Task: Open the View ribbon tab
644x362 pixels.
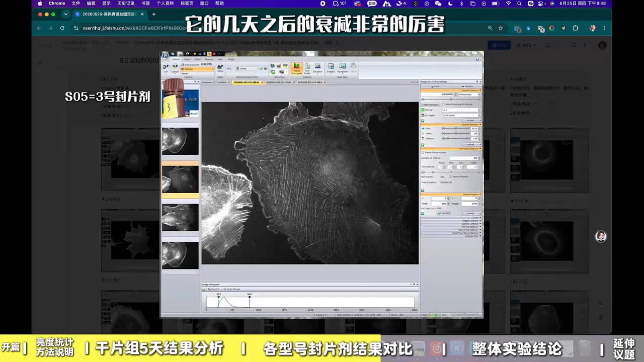Action: point(220,59)
